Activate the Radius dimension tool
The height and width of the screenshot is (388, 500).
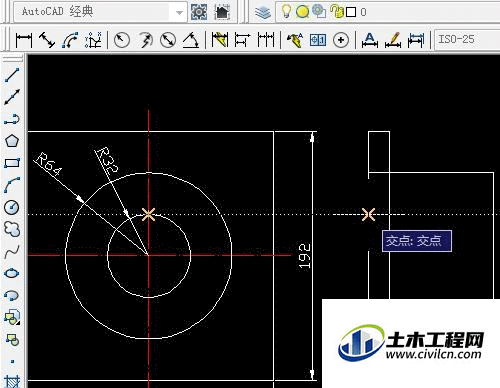122,40
